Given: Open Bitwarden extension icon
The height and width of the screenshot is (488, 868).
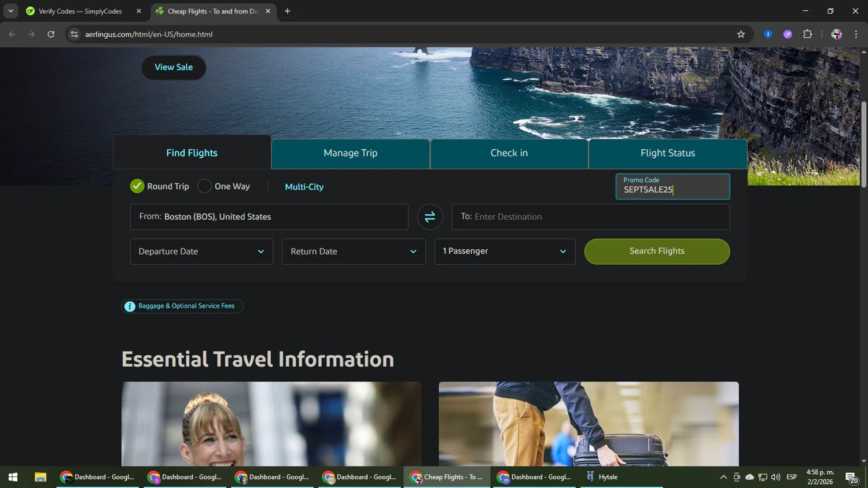Looking at the screenshot, I should [x=768, y=34].
